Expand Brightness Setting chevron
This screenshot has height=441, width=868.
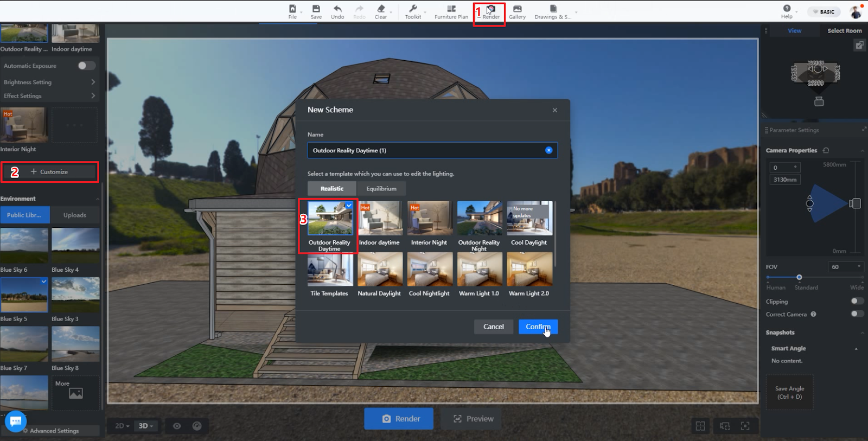93,82
